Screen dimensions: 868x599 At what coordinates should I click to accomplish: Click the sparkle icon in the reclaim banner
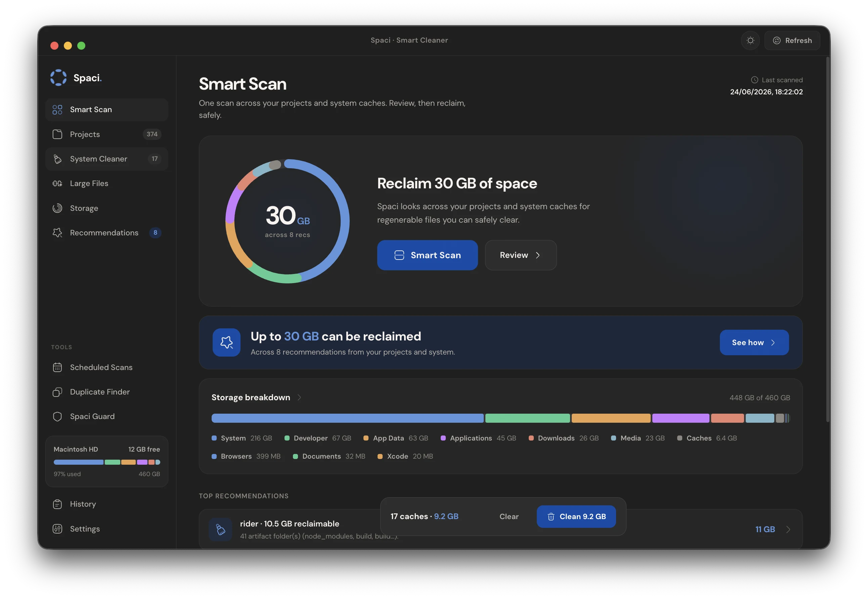226,342
